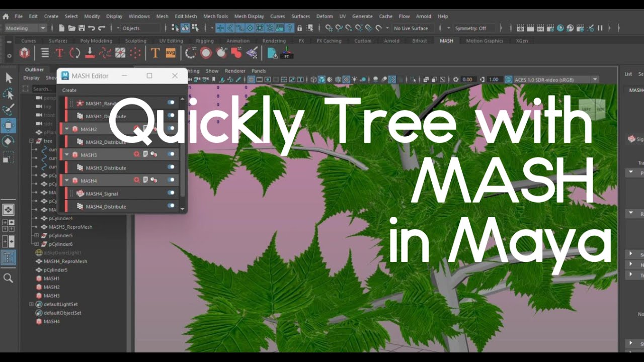644x362 pixels.
Task: Collapse the MASH4 network in MASH Editor
Action: pyautogui.click(x=67, y=180)
